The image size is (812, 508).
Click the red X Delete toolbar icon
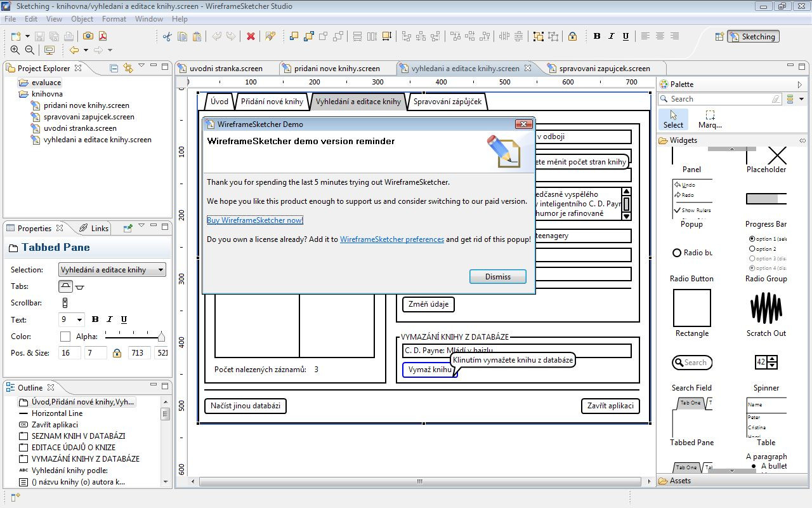coord(251,36)
